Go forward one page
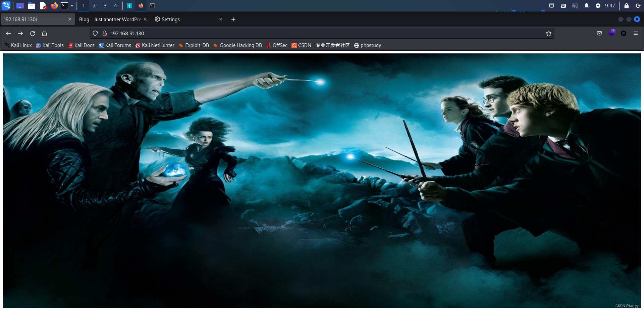644x311 pixels. coord(20,33)
